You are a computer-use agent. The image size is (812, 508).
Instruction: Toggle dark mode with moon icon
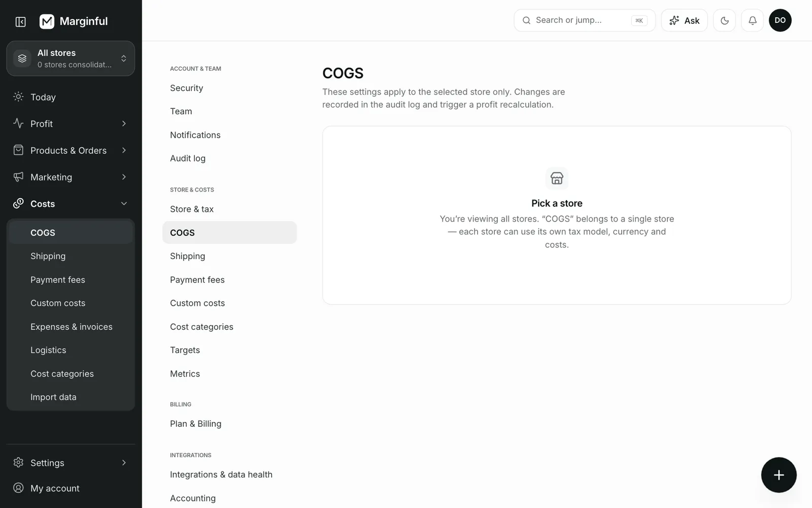[x=724, y=20]
